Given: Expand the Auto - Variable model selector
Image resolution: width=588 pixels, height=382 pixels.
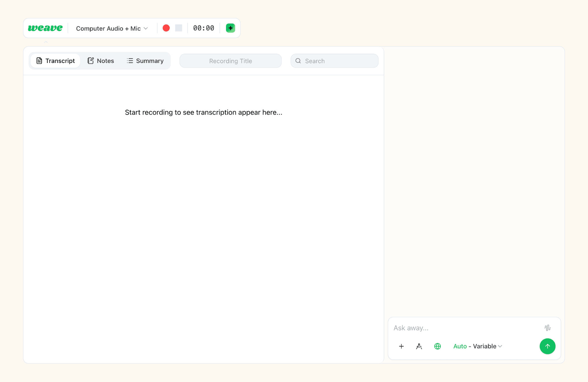Looking at the screenshot, I should 477,346.
